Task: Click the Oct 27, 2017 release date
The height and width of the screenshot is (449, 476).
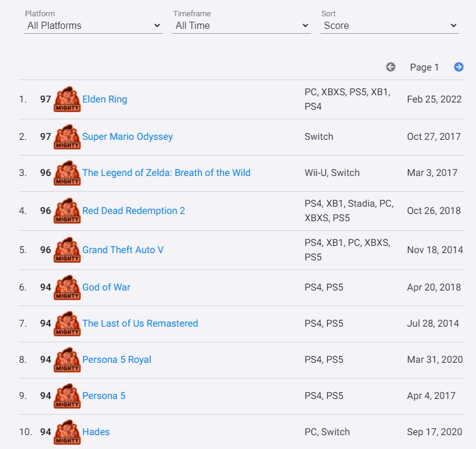Action: coord(434,137)
